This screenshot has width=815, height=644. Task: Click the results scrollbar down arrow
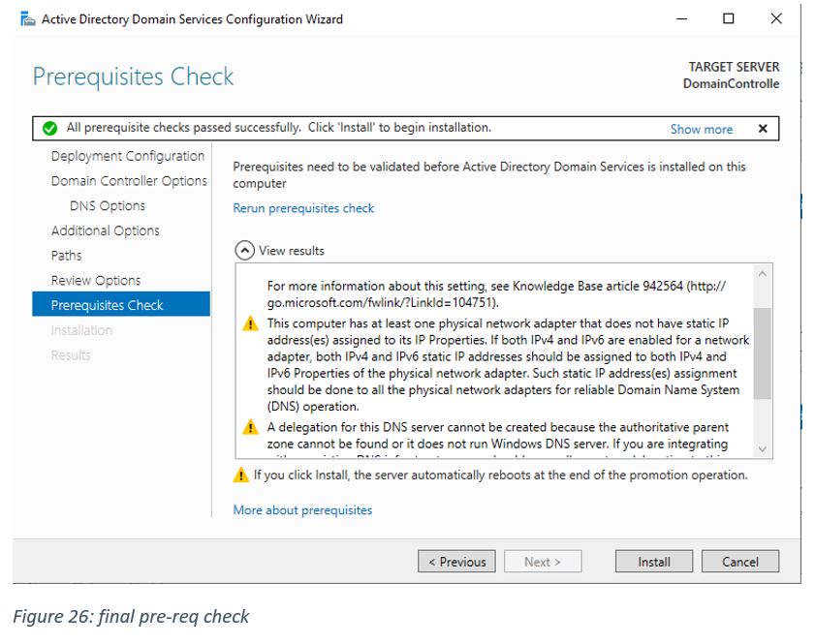(x=763, y=448)
